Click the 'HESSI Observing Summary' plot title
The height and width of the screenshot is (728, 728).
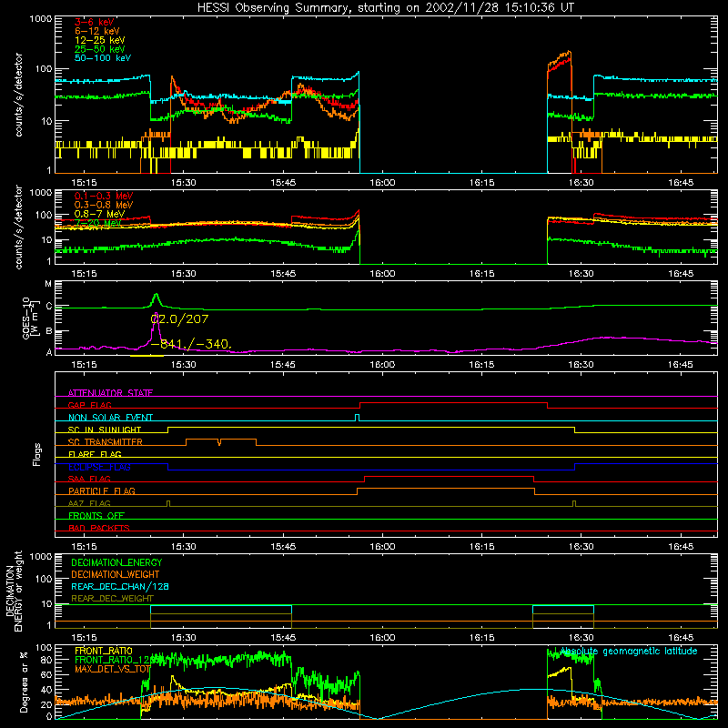[x=385, y=8]
